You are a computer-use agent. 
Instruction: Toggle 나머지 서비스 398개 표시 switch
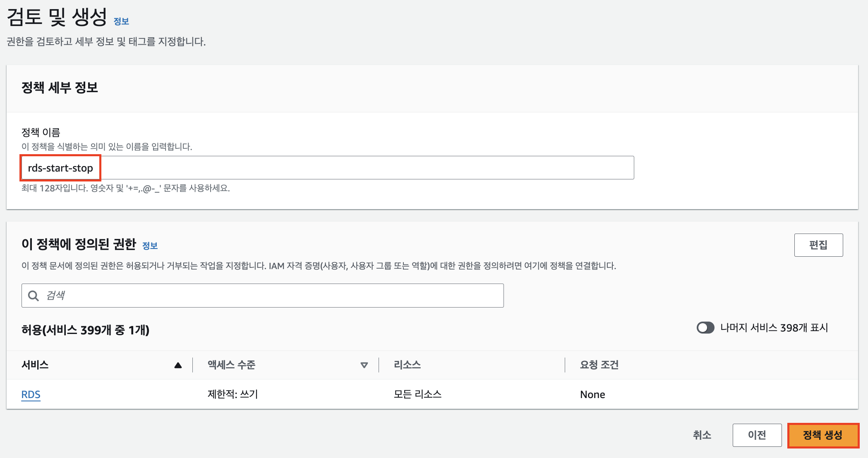click(705, 328)
